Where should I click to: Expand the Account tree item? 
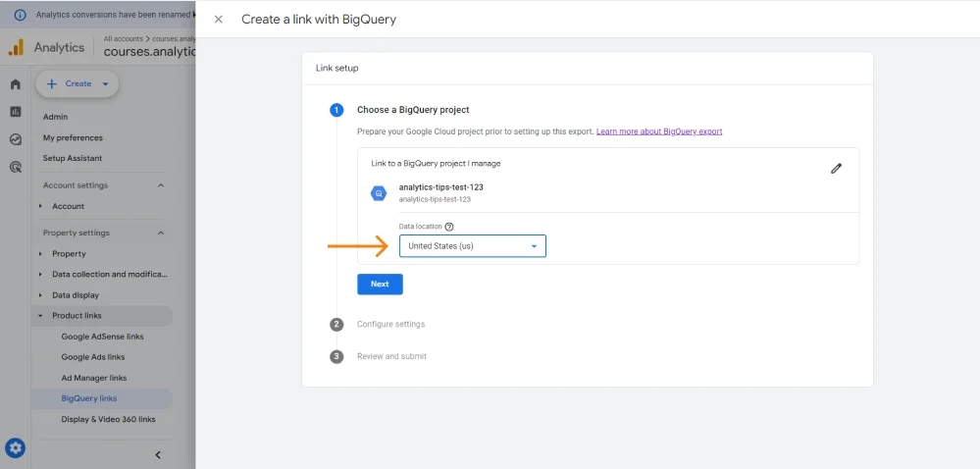pyautogui.click(x=40, y=206)
